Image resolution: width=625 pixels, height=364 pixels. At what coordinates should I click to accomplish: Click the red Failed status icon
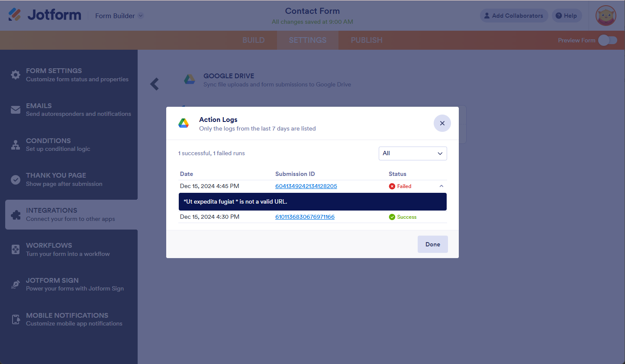pyautogui.click(x=392, y=186)
